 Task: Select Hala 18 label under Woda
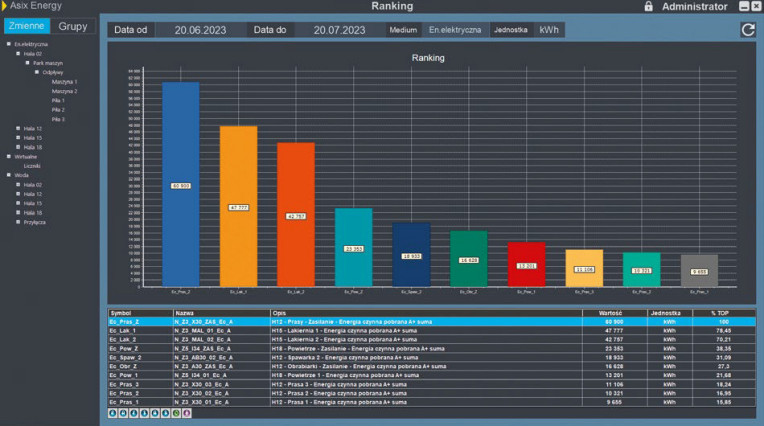[33, 213]
